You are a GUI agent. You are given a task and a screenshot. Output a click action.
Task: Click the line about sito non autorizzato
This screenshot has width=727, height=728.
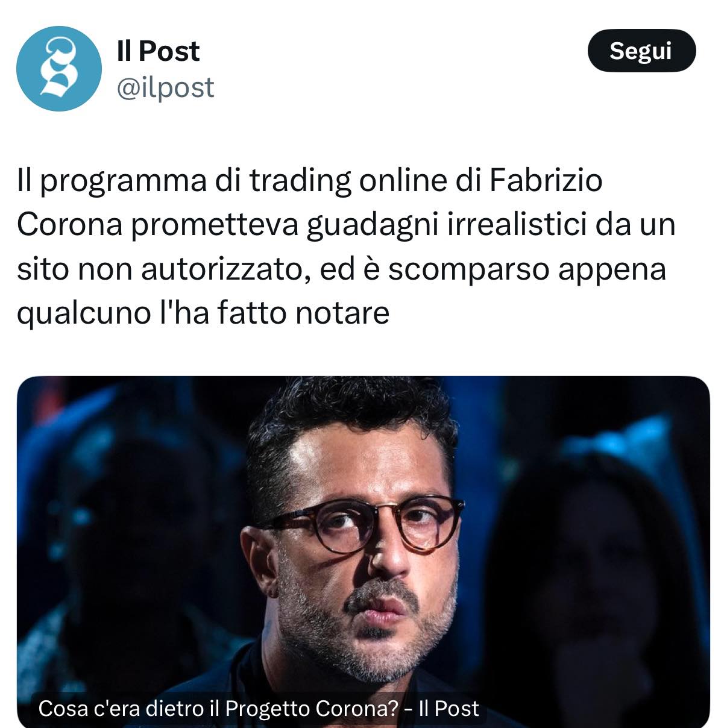pyautogui.click(x=341, y=268)
